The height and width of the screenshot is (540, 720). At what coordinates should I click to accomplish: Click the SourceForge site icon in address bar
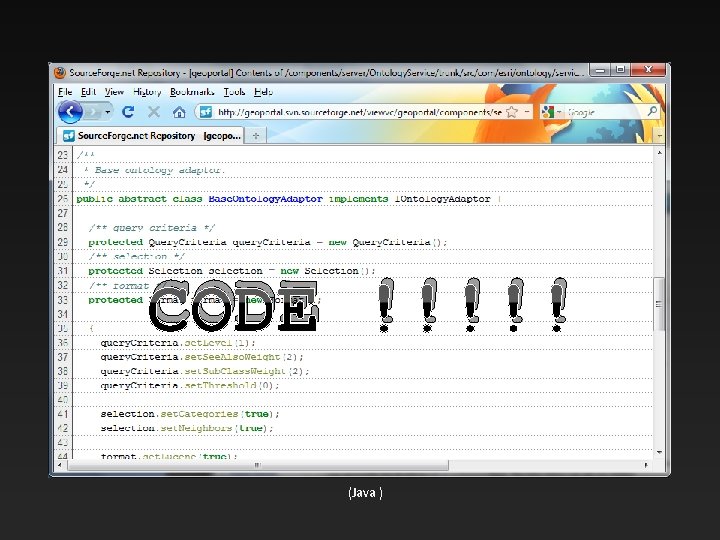point(206,112)
